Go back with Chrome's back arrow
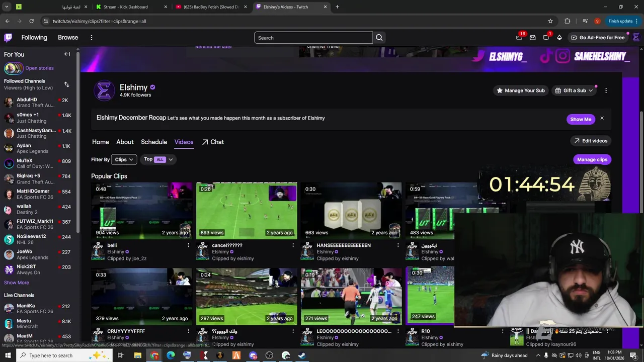 click(7, 21)
